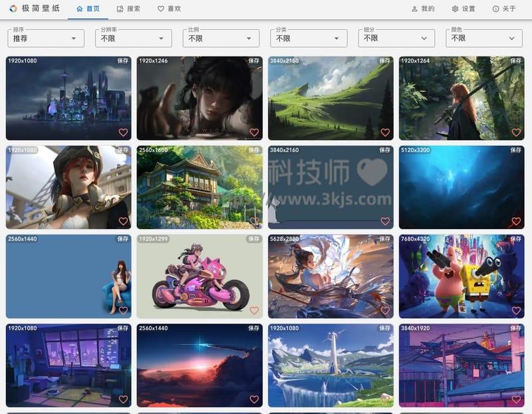Like the red-haired pirate girl wallpaper
This screenshot has width=532, height=414.
coord(123,221)
